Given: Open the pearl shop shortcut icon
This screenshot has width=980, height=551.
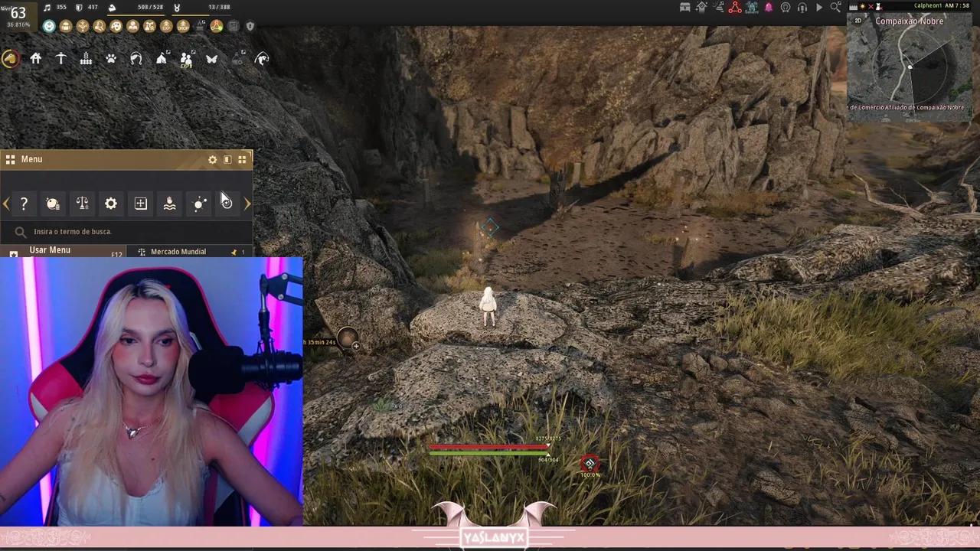Looking at the screenshot, I should click(53, 204).
